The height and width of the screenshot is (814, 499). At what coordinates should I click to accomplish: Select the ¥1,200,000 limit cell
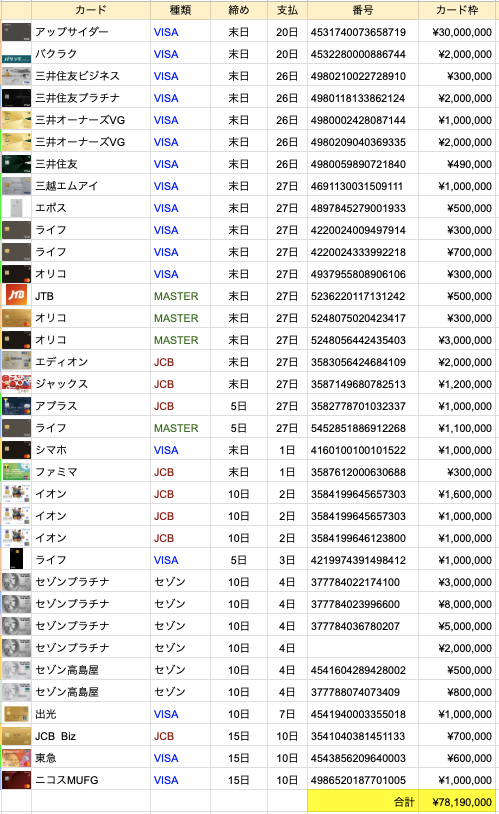457,384
